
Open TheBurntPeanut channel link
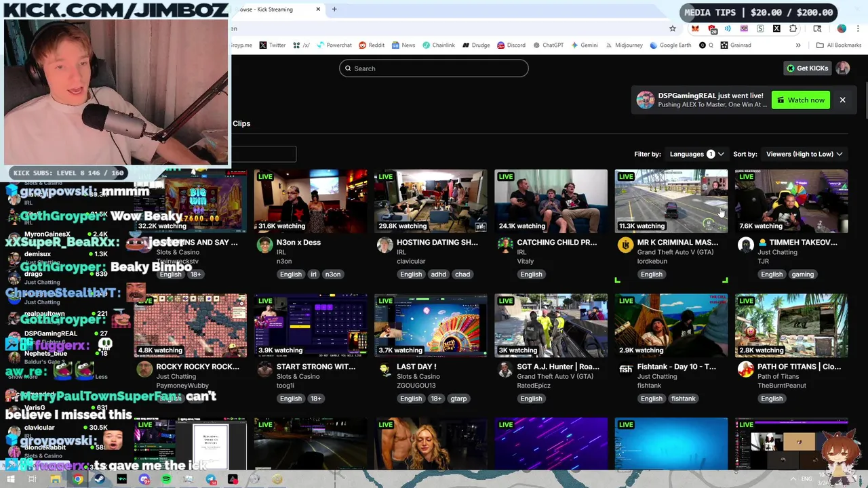781,386
